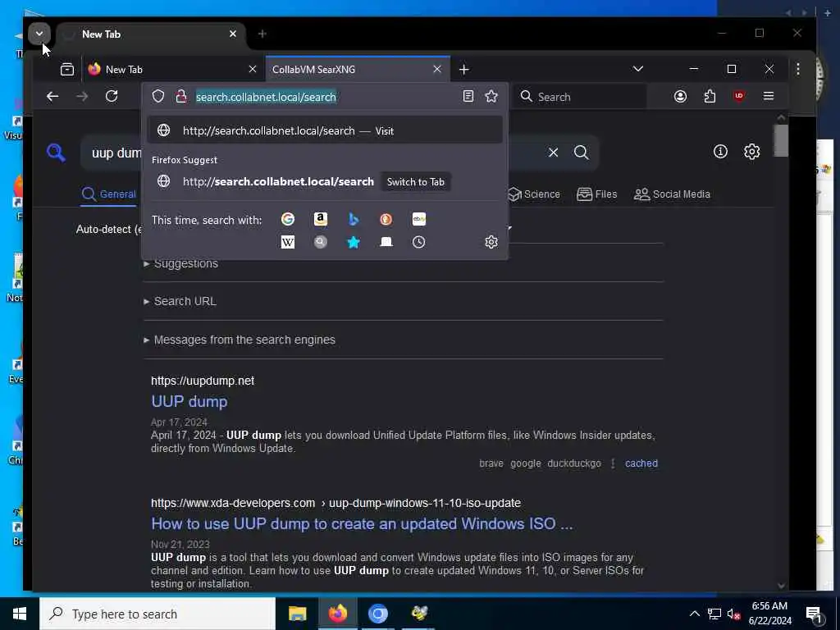840x630 pixels.
Task: Open the list all tabs chevron in Firefox
Action: [638, 69]
